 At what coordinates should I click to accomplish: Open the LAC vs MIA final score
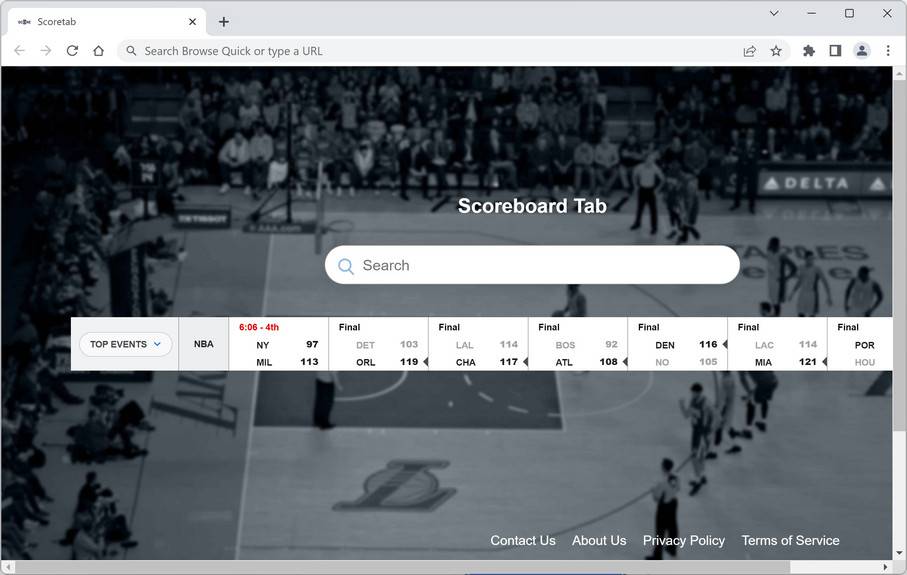[x=777, y=344]
